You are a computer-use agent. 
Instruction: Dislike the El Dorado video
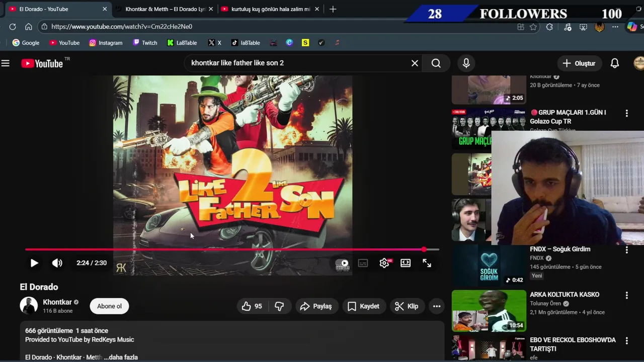pos(279,306)
